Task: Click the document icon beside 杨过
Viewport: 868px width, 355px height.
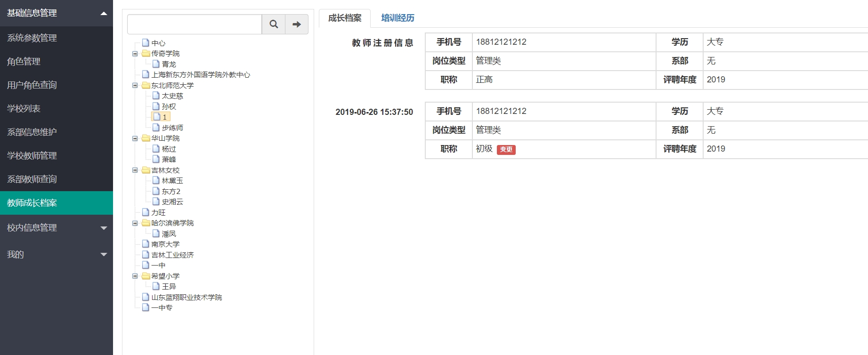Action: click(x=156, y=149)
